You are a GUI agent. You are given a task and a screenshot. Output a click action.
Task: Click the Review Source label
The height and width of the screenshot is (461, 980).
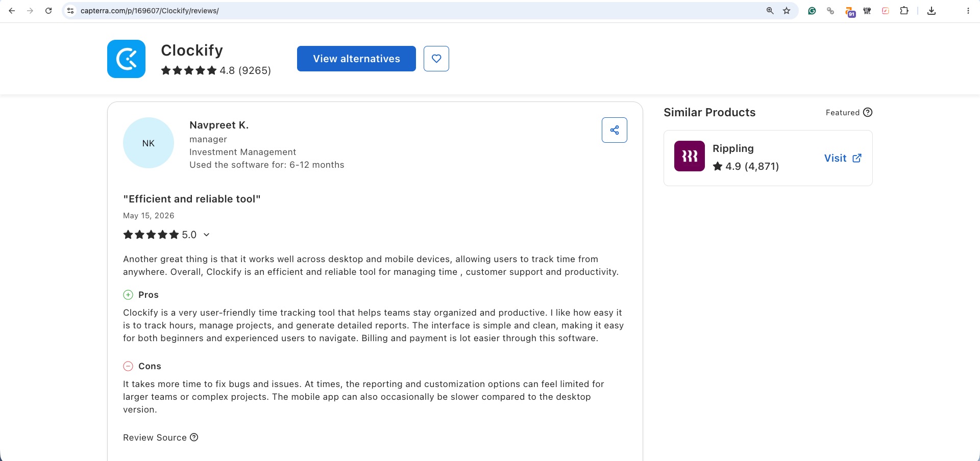tap(155, 438)
